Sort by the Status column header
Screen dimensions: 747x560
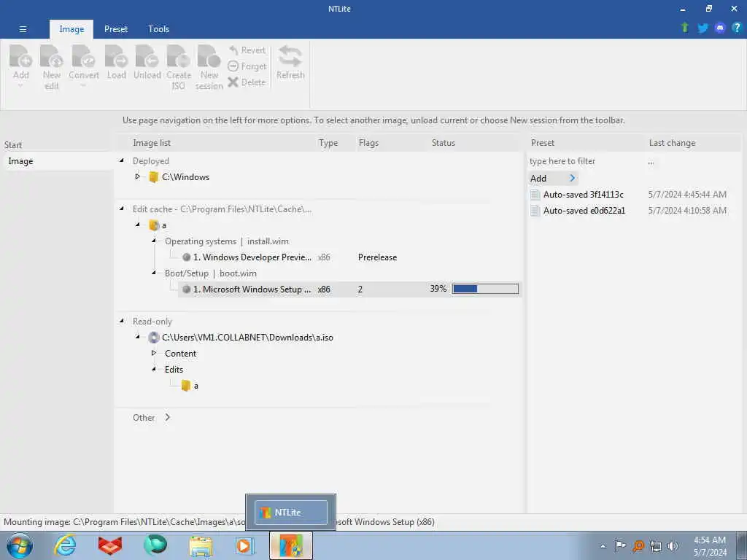[x=443, y=143]
